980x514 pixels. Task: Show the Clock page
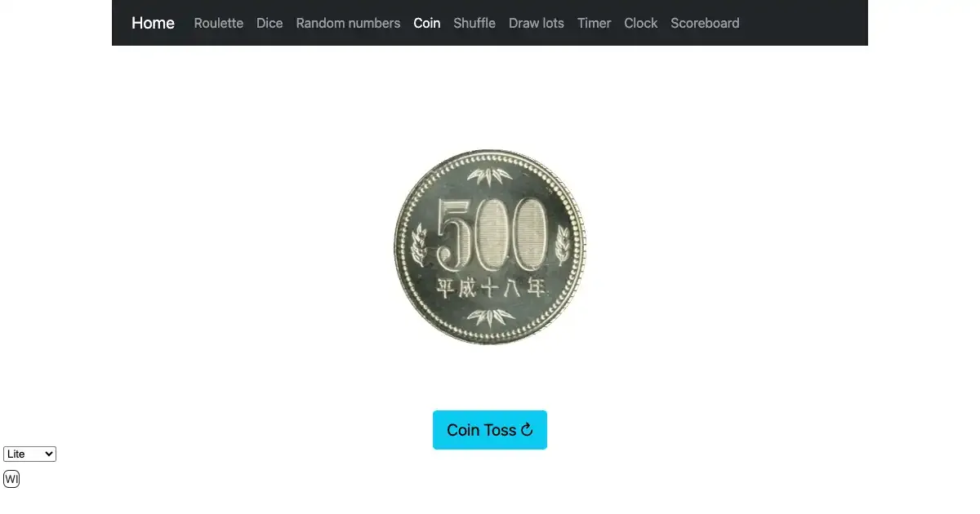pos(640,23)
